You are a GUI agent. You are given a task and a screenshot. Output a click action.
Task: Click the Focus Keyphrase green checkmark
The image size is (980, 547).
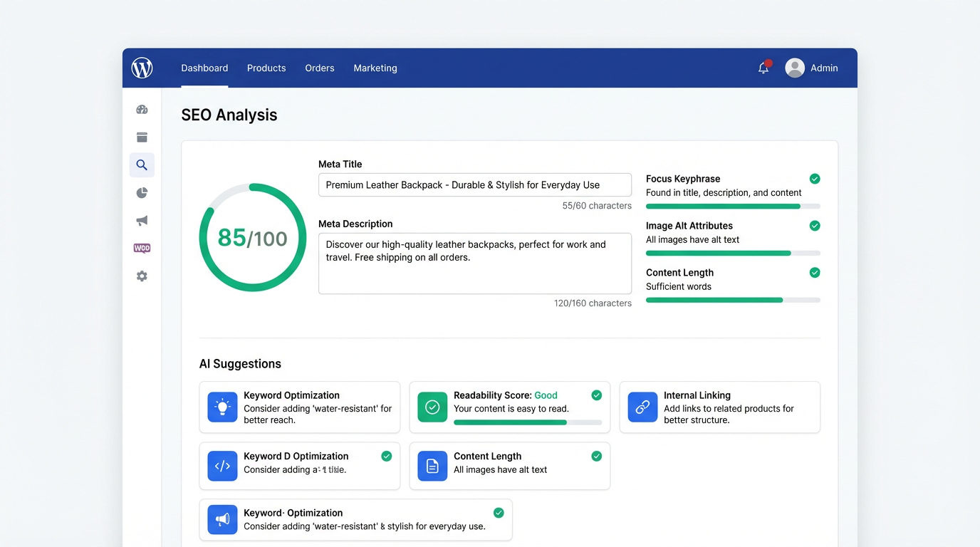(815, 179)
